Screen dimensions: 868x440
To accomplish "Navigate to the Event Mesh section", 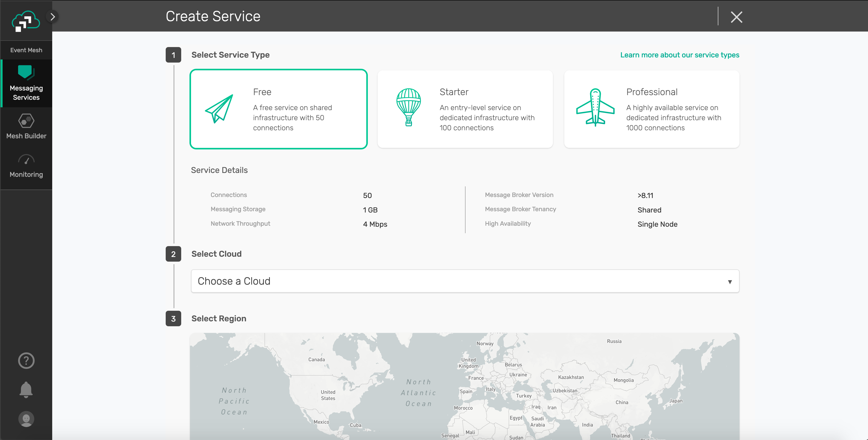I will click(x=26, y=50).
